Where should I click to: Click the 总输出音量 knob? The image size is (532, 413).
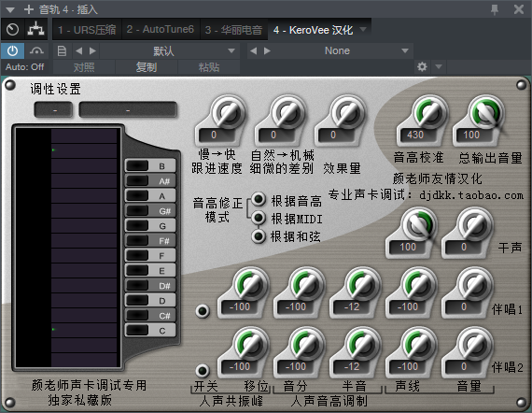(486, 112)
